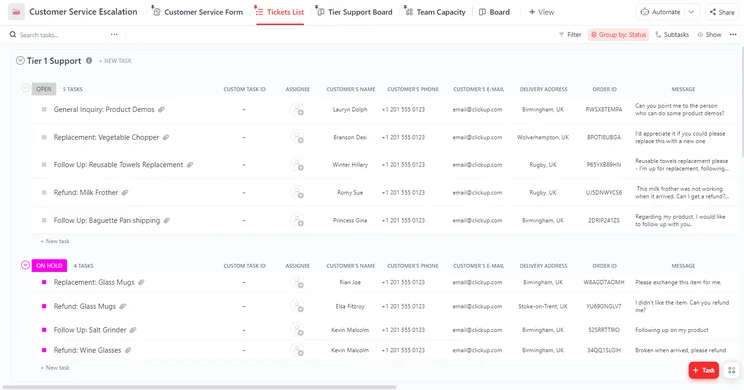Open the Show options menu
This screenshot has height=390, width=744.
tap(709, 35)
